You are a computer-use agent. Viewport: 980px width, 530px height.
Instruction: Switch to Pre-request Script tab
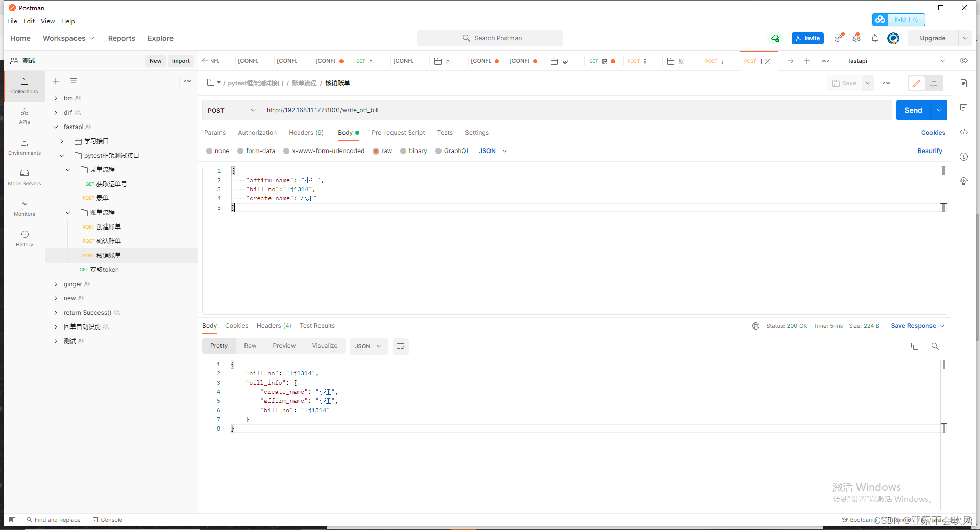pyautogui.click(x=398, y=133)
